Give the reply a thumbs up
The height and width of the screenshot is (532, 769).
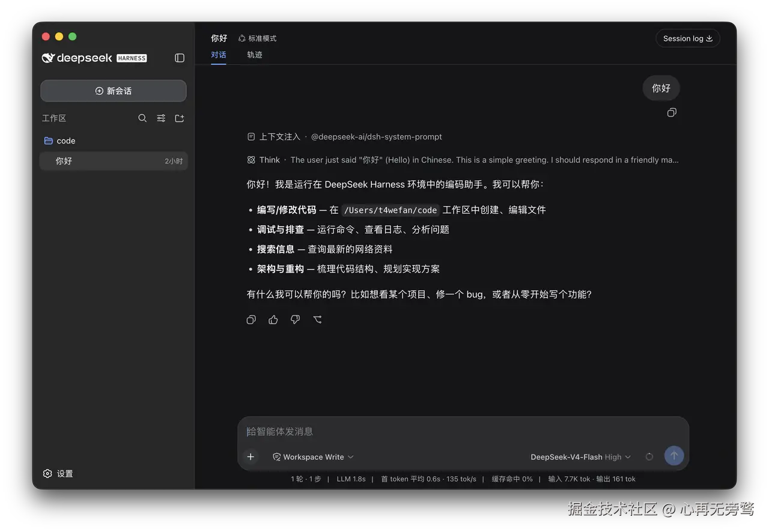tap(273, 319)
